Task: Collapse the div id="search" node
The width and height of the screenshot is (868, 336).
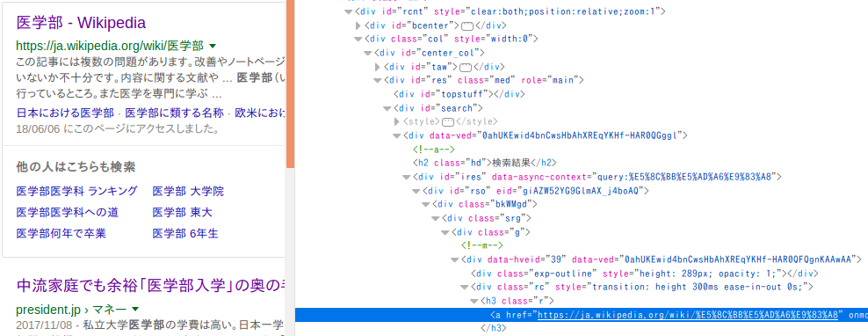Action: pos(387,108)
